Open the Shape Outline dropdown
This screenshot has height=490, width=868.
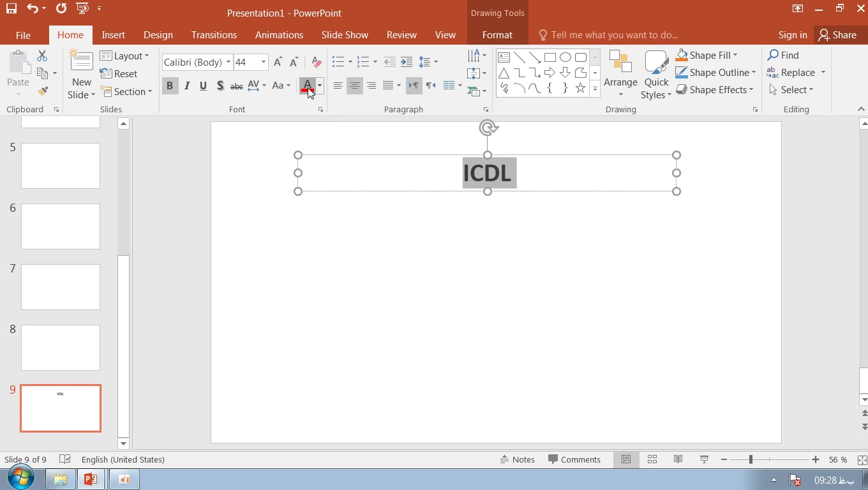pos(715,73)
